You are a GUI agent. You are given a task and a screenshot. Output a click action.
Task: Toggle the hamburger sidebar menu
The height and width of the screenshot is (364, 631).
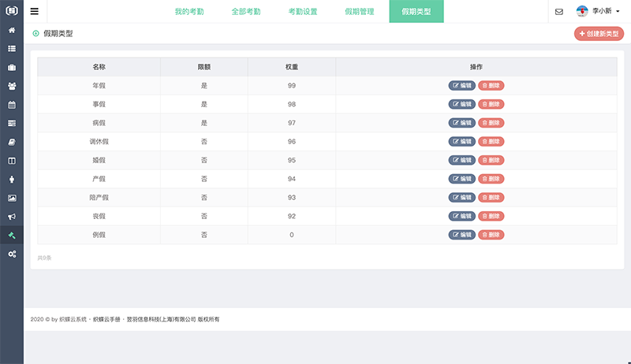click(35, 12)
